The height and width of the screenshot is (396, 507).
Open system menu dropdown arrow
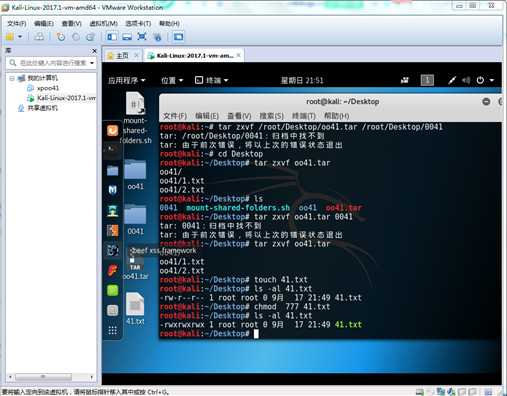492,80
